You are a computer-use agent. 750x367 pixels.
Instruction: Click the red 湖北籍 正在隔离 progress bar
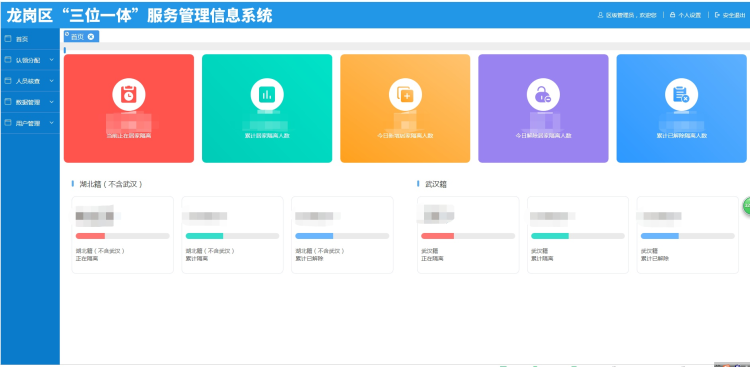pos(122,236)
